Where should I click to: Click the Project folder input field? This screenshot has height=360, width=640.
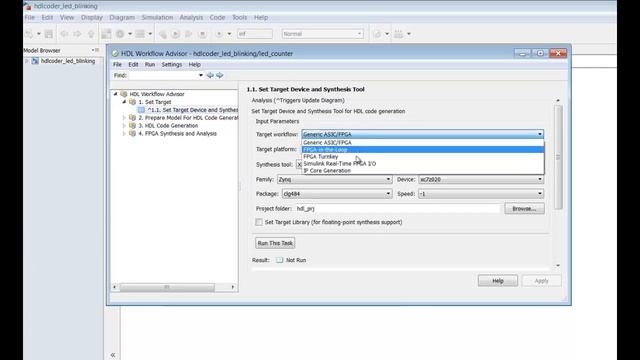(x=398, y=209)
